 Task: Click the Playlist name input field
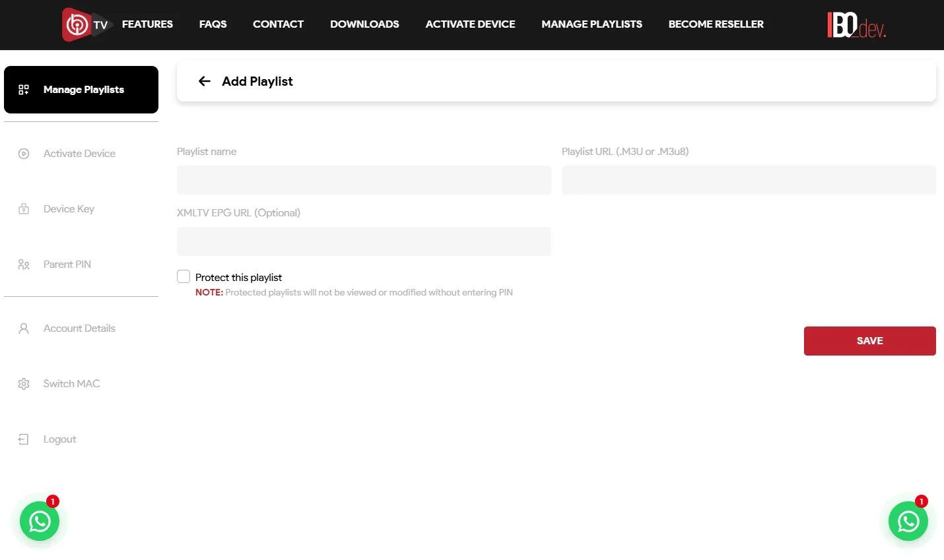click(364, 179)
